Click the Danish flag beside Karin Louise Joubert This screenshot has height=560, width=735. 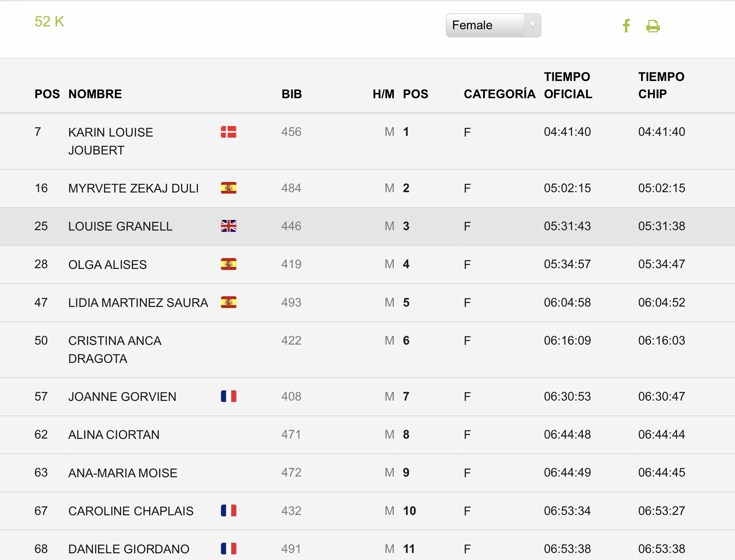[x=229, y=132]
